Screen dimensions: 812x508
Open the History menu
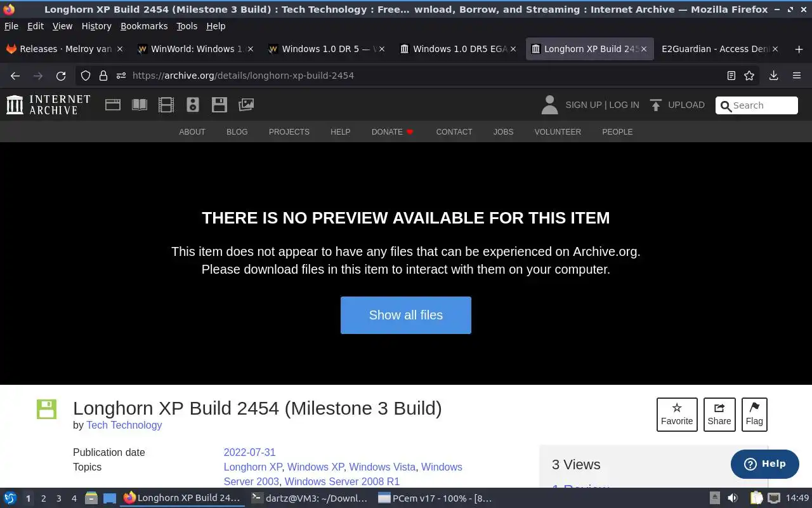coord(96,26)
